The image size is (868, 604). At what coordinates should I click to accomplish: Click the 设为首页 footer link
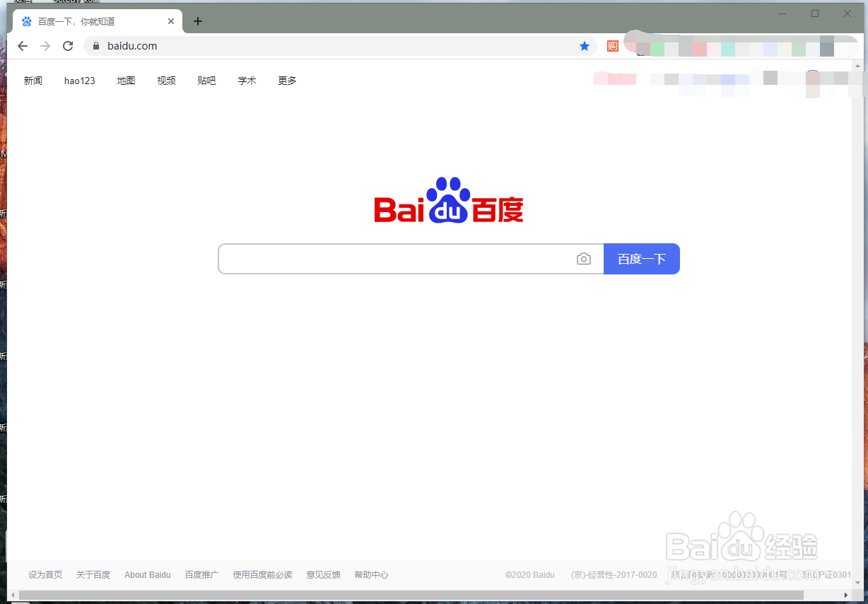click(45, 575)
